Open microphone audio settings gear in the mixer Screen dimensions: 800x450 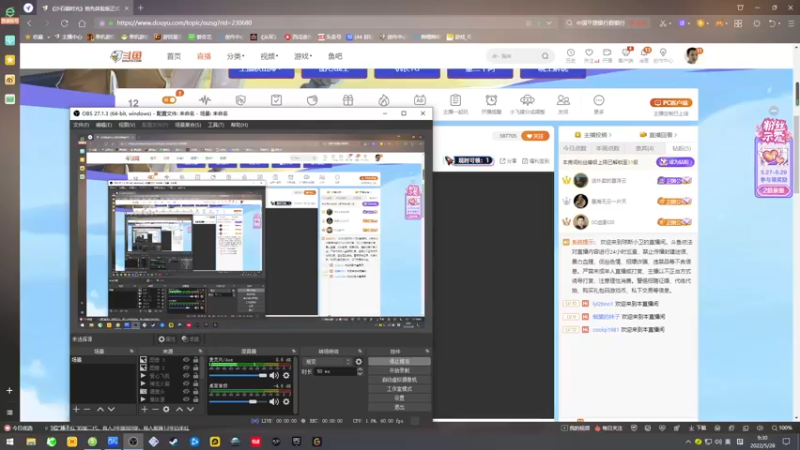[x=286, y=376]
